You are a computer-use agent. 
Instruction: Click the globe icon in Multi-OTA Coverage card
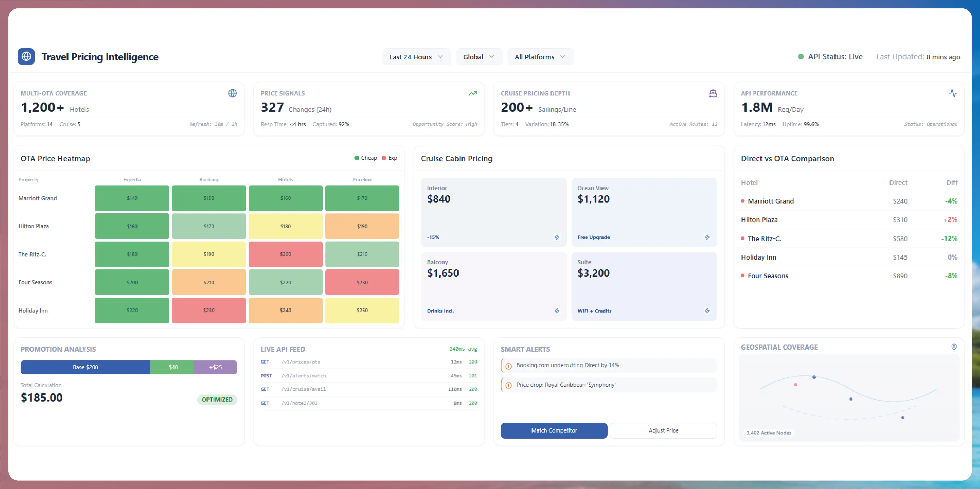(x=232, y=93)
